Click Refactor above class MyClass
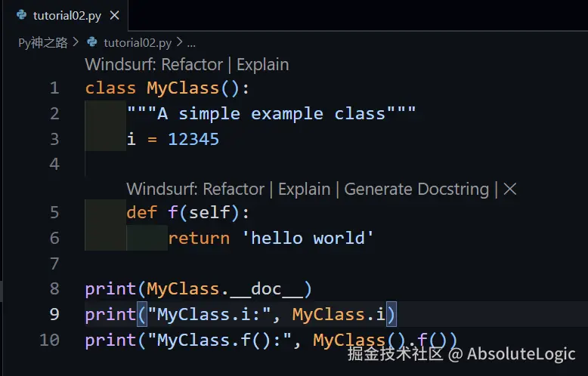Image resolution: width=588 pixels, height=376 pixels. 192,64
